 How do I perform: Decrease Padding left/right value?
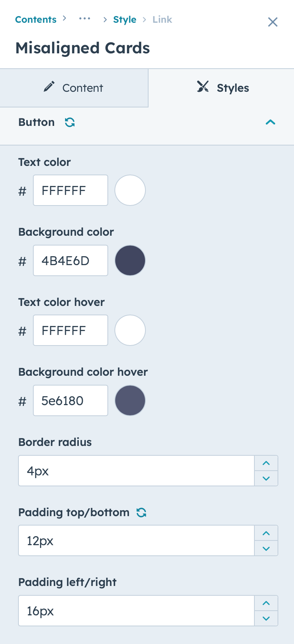266,619
